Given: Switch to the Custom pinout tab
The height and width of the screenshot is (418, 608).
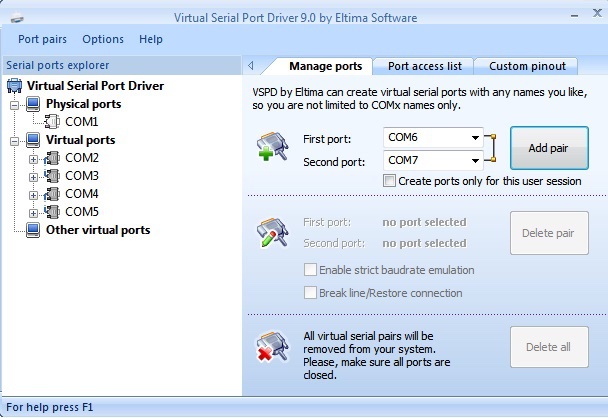Looking at the screenshot, I should click(x=527, y=66).
